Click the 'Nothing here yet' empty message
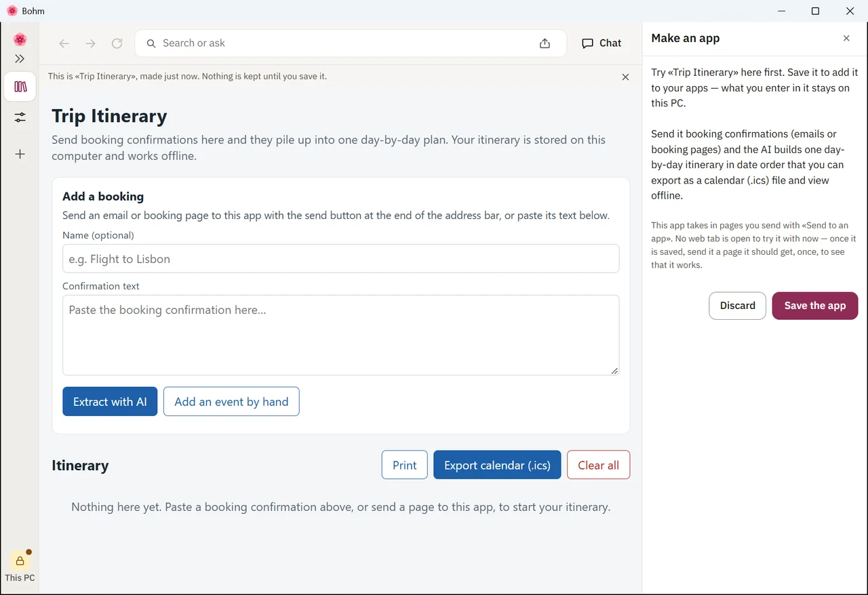 pos(340,507)
